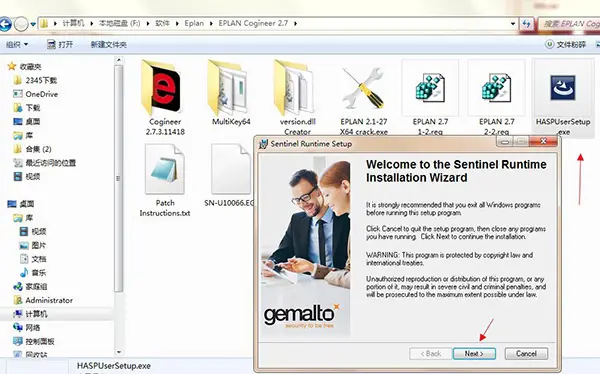Click 新建文件夹 in Explorer toolbar

click(x=109, y=44)
